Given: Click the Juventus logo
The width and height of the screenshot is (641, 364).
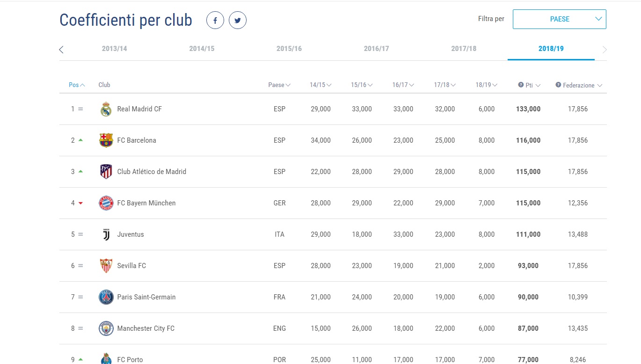Looking at the screenshot, I should pyautogui.click(x=106, y=234).
